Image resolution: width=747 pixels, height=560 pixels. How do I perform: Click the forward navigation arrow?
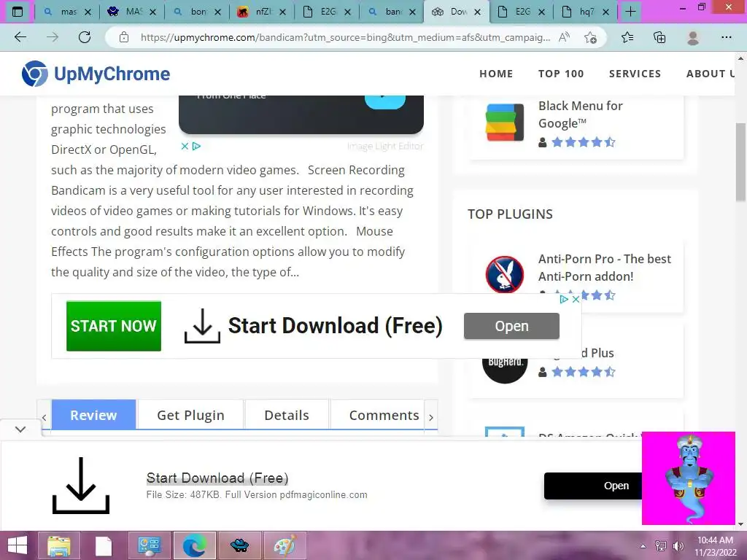pos(53,37)
